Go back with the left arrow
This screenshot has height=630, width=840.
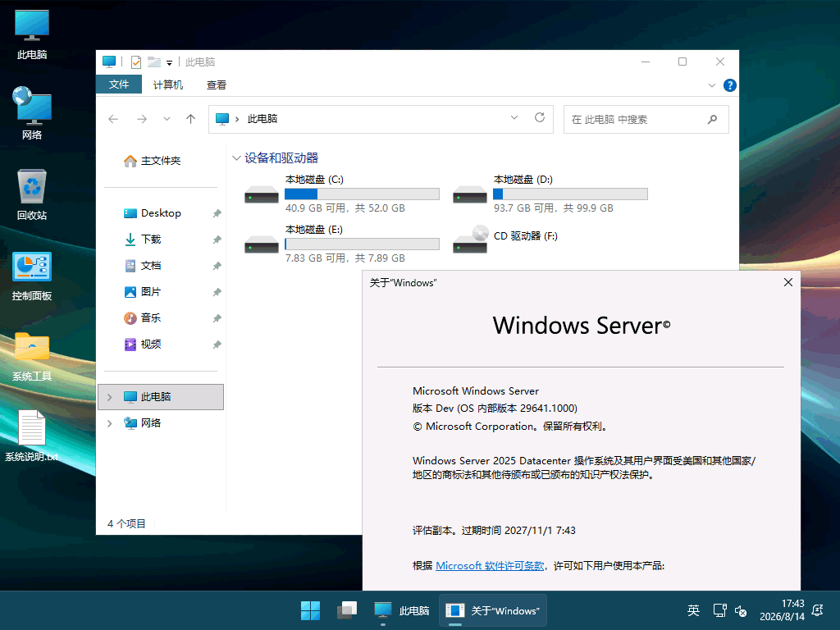click(113, 119)
